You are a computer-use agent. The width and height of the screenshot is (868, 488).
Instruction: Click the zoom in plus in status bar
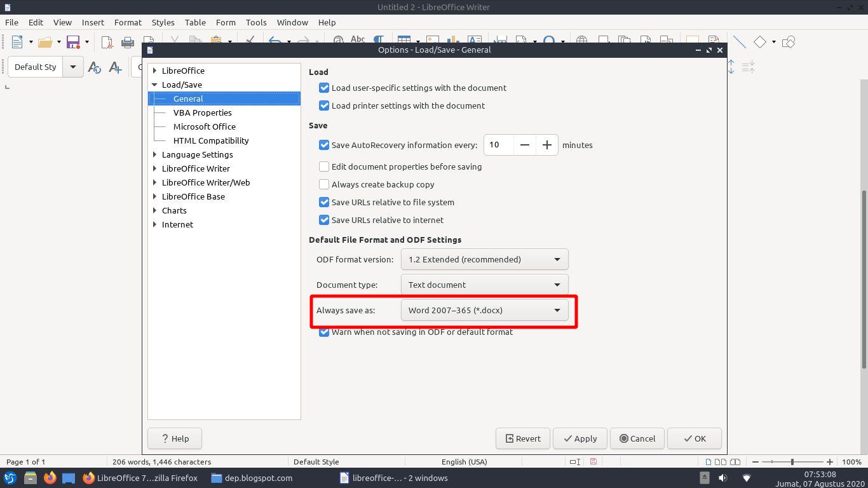pyautogui.click(x=830, y=462)
